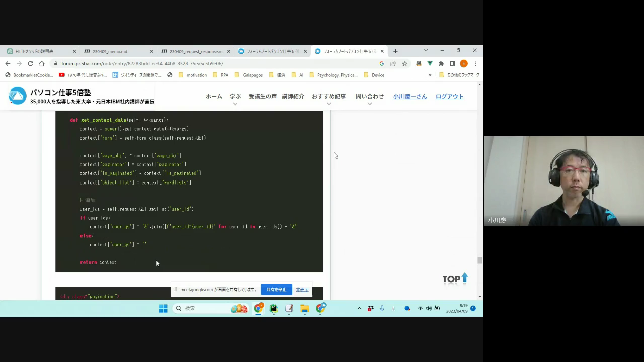Reload the page with the refresh icon
The width and height of the screenshot is (644, 362).
[x=30, y=64]
